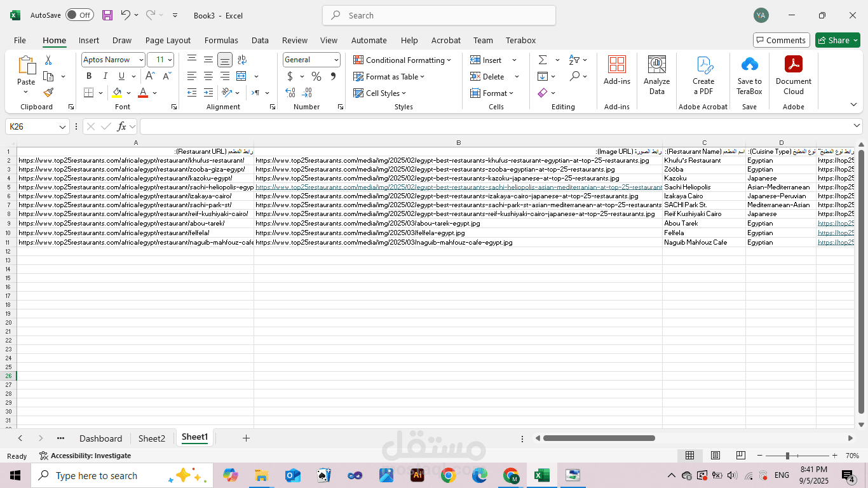Click the Top Align icon
The height and width of the screenshot is (488, 868).
click(192, 60)
